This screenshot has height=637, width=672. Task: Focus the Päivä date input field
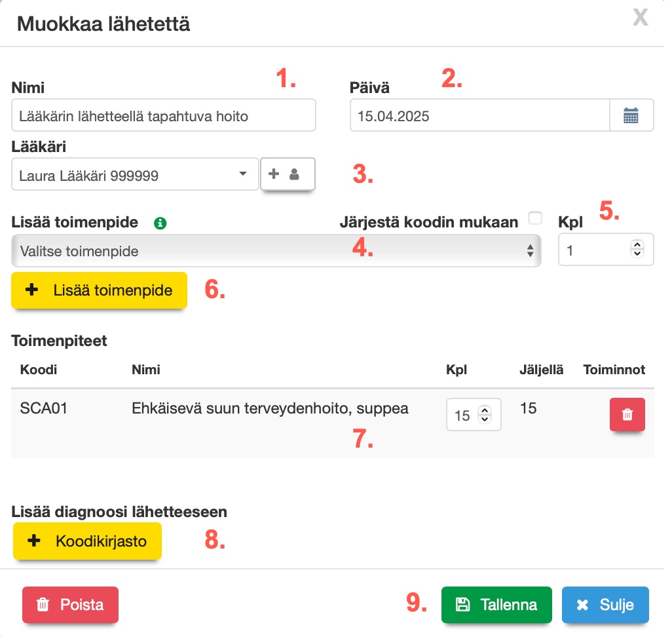(x=479, y=116)
